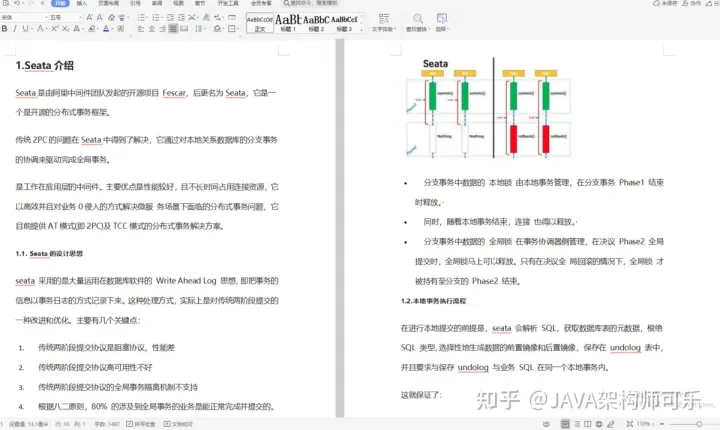Click the distributed alignment icon
This screenshot has width=720, height=430.
(x=184, y=28)
